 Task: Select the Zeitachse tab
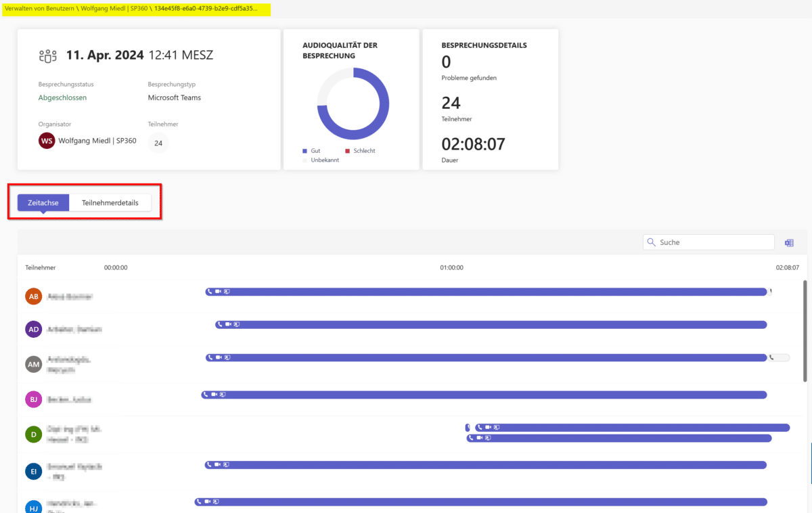coord(43,203)
